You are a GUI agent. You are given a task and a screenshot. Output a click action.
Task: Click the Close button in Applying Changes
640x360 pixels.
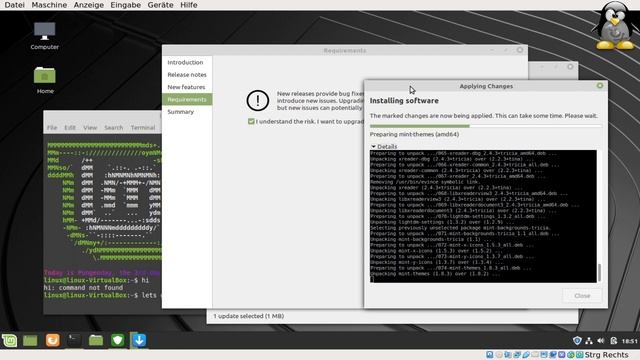click(582, 296)
